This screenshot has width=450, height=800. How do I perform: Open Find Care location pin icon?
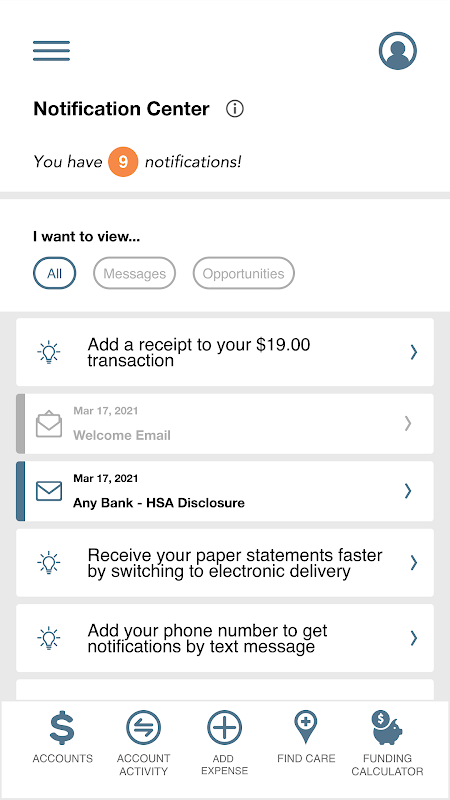pos(306,728)
